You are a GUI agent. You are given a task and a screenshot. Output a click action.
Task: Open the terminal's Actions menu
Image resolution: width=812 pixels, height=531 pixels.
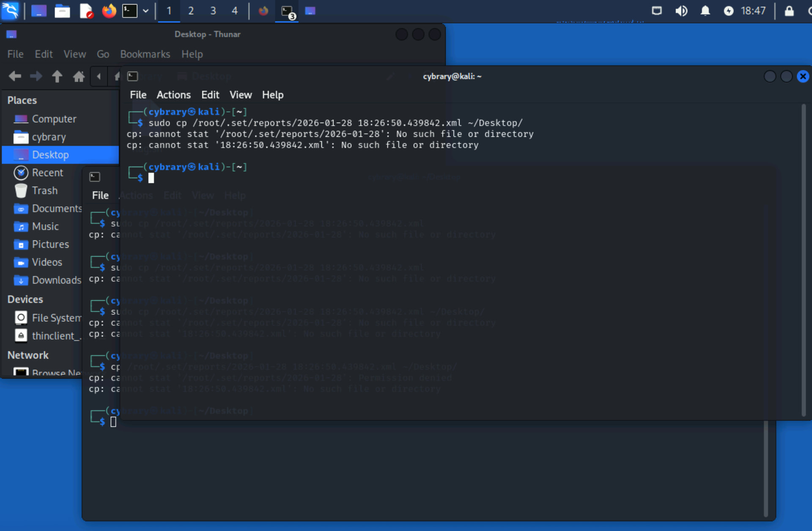click(173, 95)
